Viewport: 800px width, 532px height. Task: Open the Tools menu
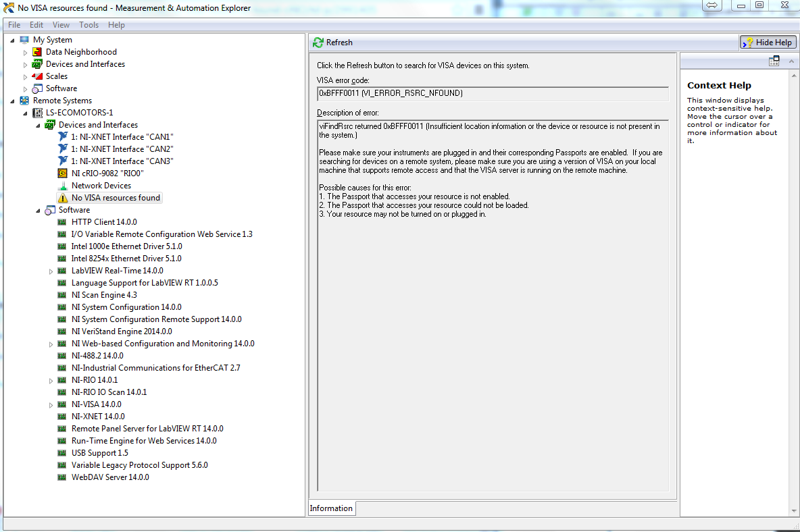tap(89, 24)
